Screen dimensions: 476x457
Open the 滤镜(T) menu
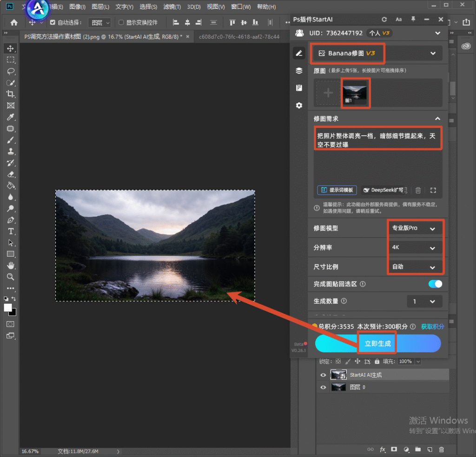172,7
